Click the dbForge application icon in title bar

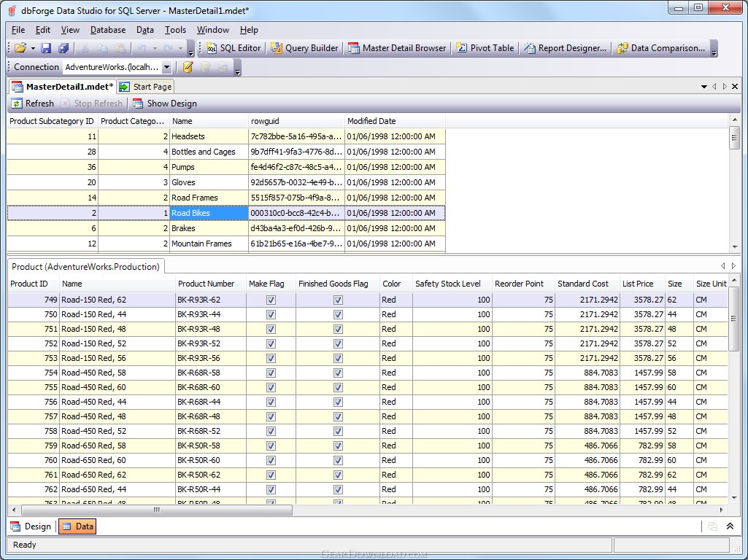click(12, 10)
